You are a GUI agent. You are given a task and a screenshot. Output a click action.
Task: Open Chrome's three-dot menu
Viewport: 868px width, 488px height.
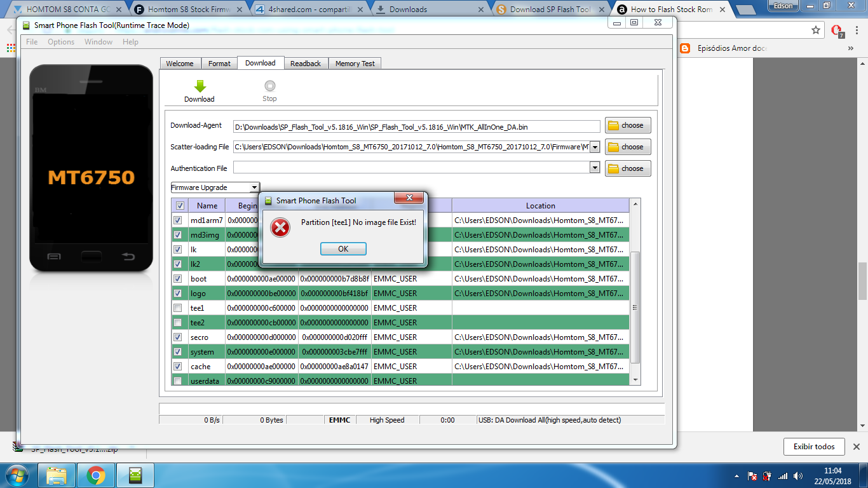[856, 30]
